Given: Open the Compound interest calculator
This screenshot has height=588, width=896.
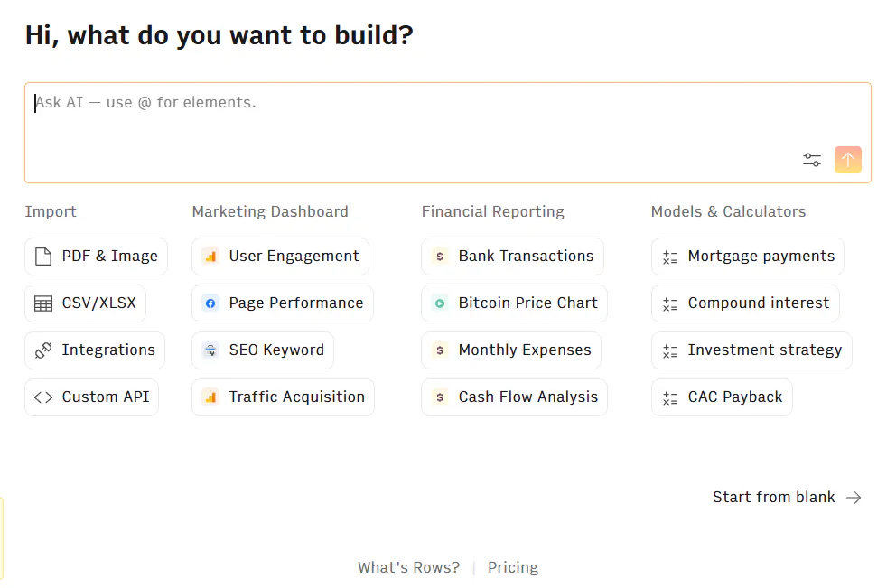Looking at the screenshot, I should [x=745, y=303].
